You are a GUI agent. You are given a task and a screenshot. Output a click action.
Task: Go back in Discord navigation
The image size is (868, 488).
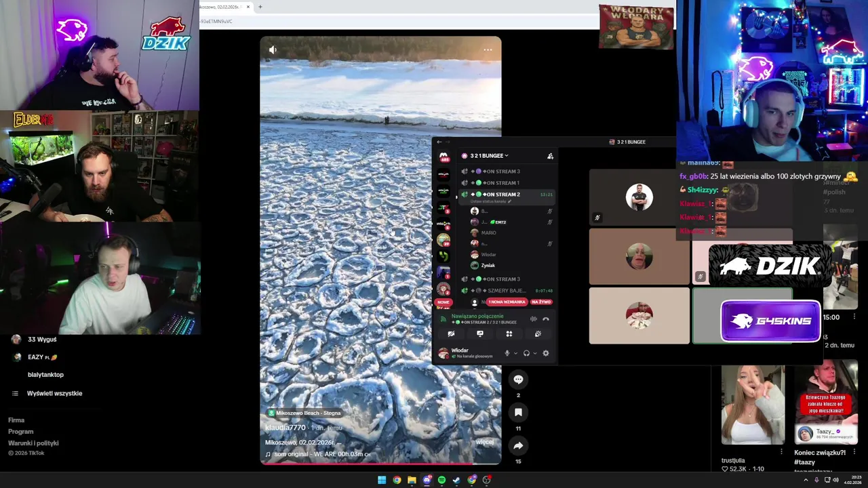(439, 142)
